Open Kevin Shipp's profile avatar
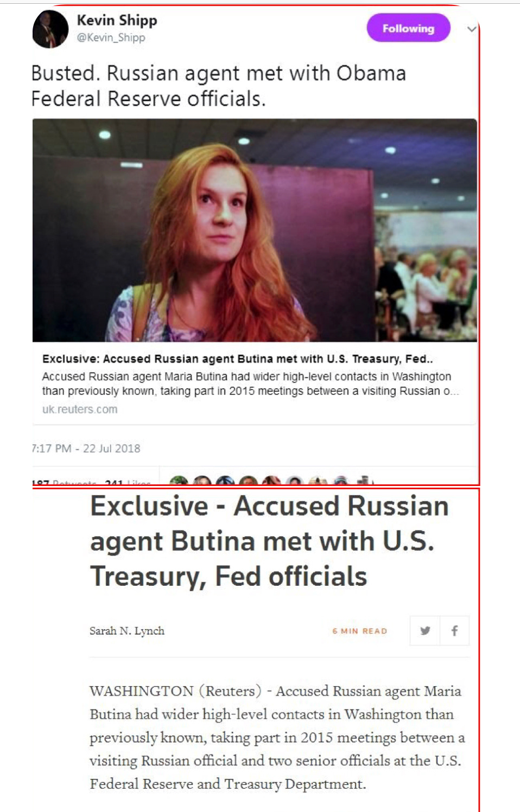 (50, 29)
